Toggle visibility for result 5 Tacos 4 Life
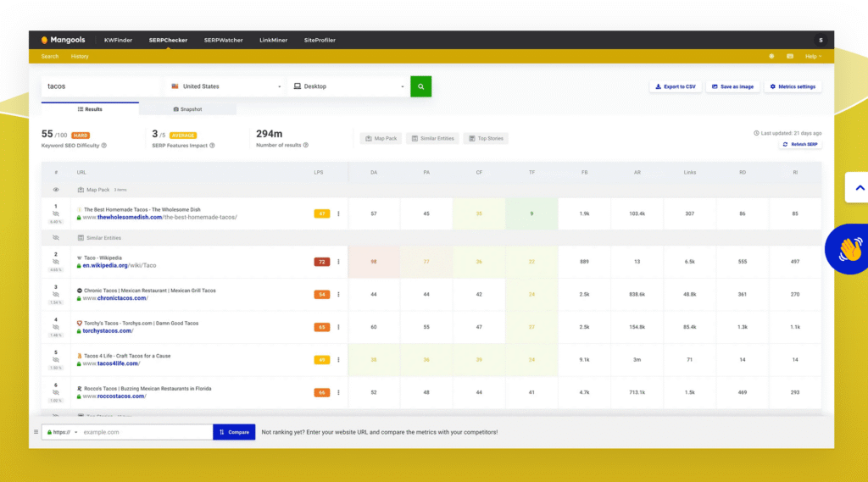Screen dimensions: 868x482 pos(56,360)
